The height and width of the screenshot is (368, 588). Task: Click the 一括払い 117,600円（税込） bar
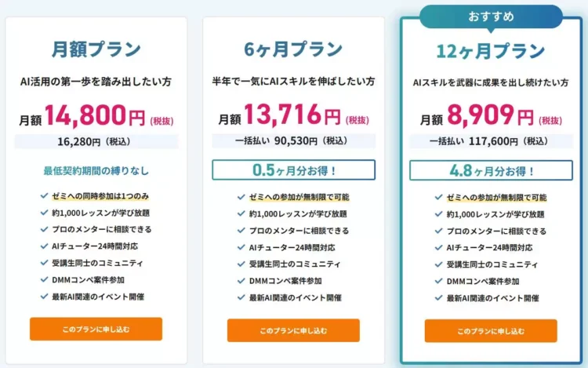(x=491, y=141)
